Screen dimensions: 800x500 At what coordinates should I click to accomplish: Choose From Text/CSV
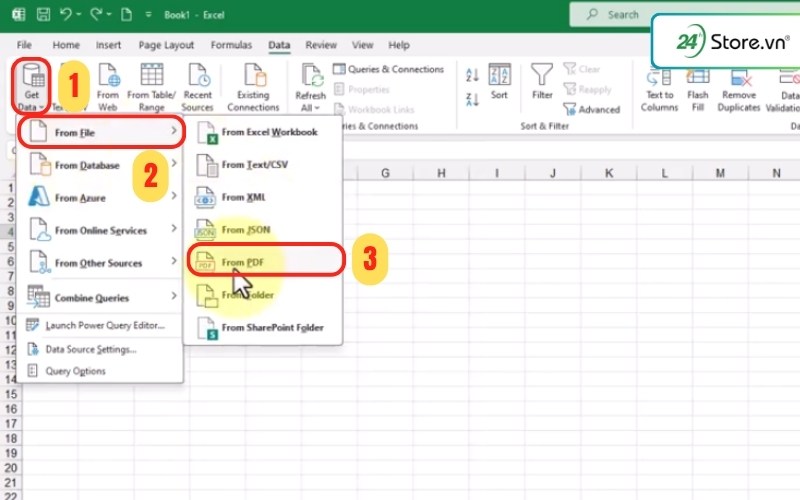click(x=263, y=165)
